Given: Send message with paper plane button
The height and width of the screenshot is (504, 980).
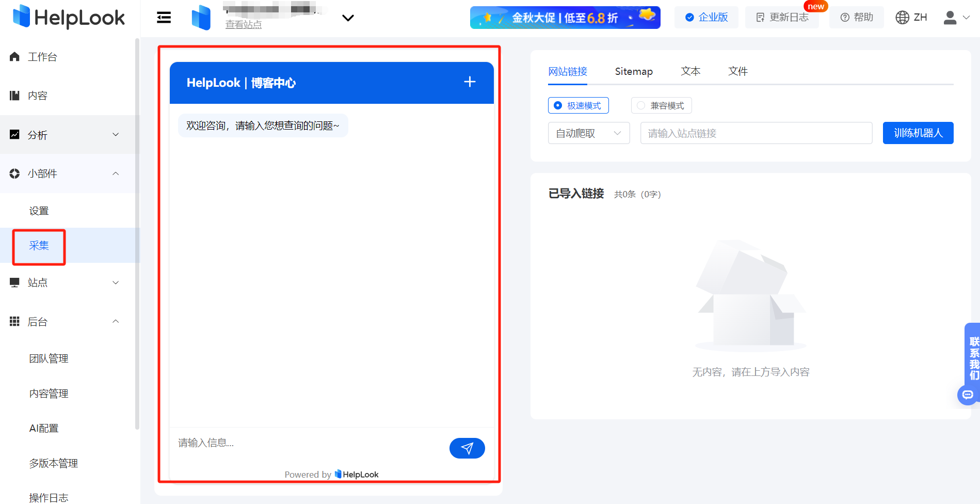Looking at the screenshot, I should [x=467, y=448].
